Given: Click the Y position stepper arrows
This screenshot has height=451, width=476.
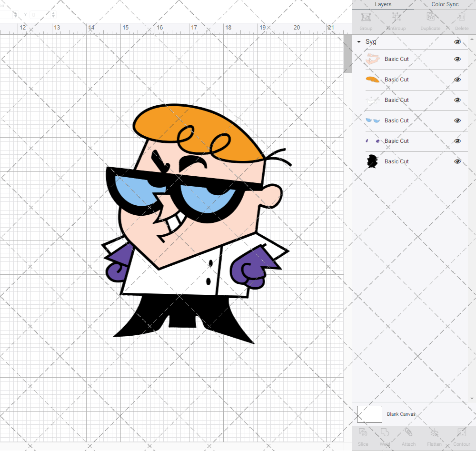Looking at the screenshot, I should point(53,15).
